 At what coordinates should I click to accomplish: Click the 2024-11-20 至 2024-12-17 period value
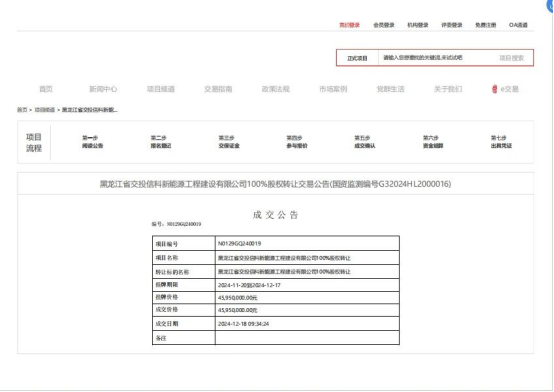click(249, 285)
